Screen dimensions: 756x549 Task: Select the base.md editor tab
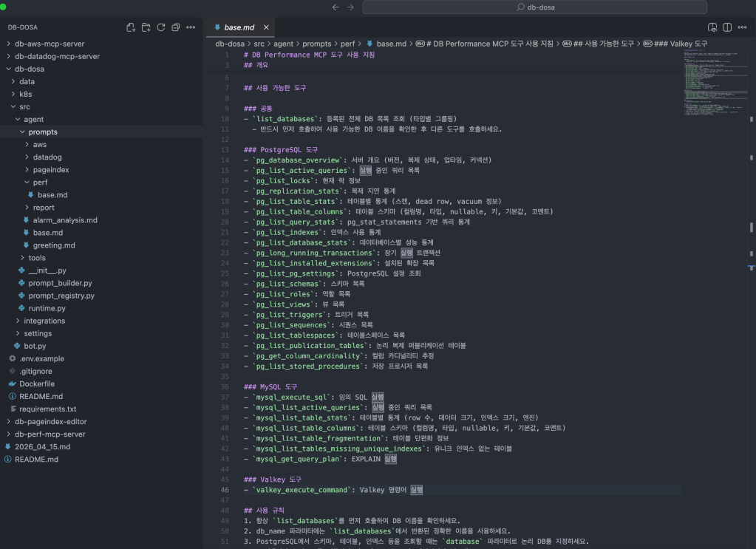point(239,27)
